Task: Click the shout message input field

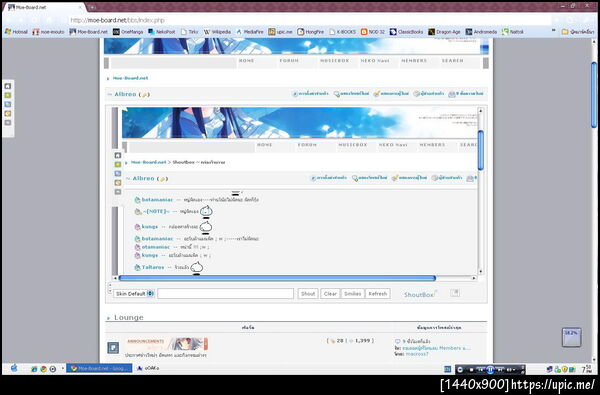Action: tap(225, 294)
